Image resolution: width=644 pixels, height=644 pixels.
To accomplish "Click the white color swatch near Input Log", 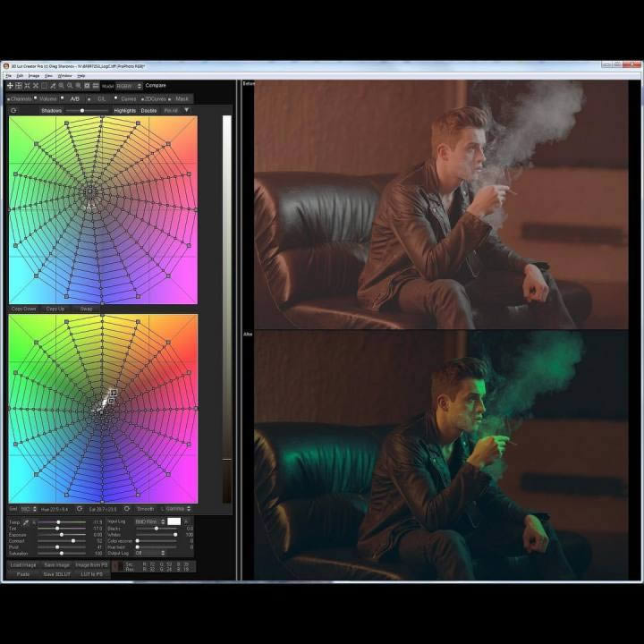I will point(174,521).
